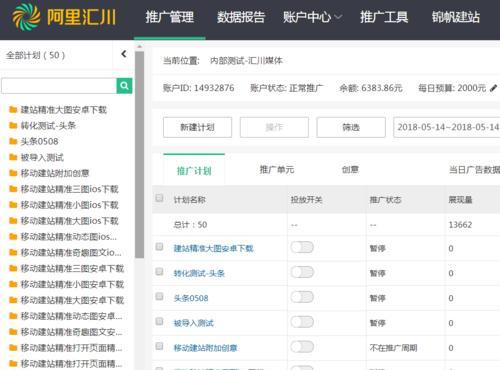Viewport: 500px width, 370px height.
Task: Edit daily budget with pencil icon
Action: tap(493, 88)
